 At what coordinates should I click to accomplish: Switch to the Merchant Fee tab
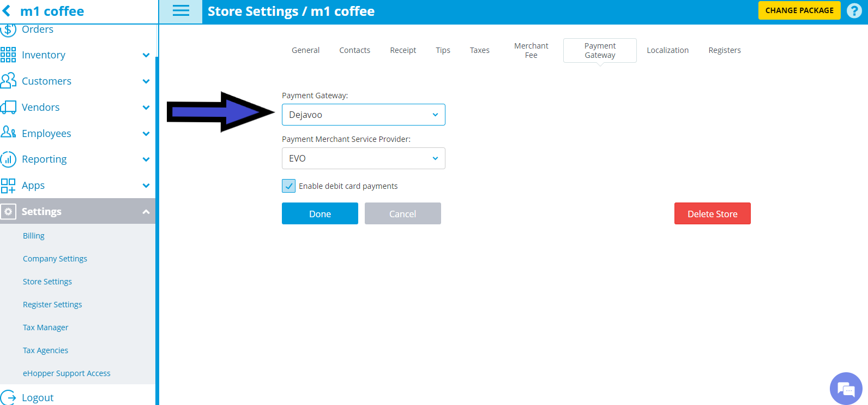[x=531, y=50]
